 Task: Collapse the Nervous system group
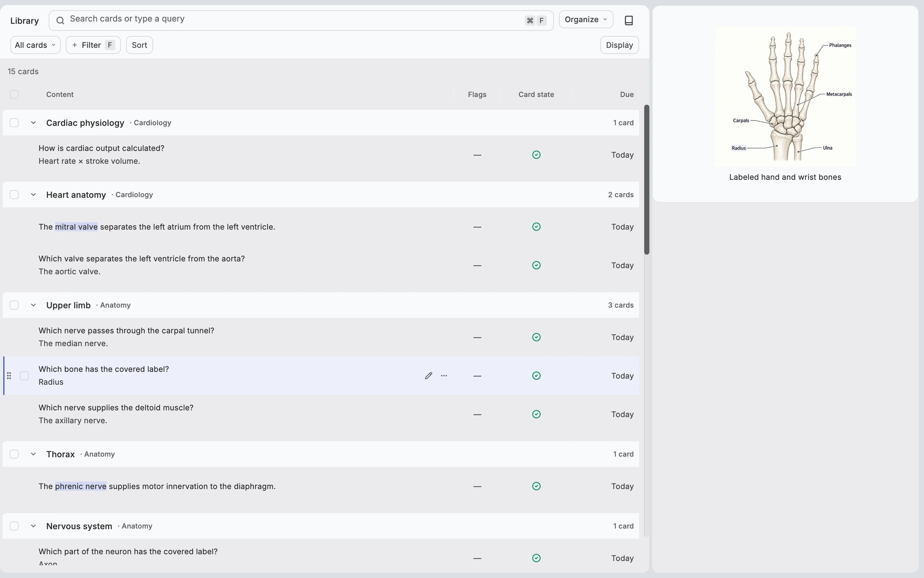[33, 526]
